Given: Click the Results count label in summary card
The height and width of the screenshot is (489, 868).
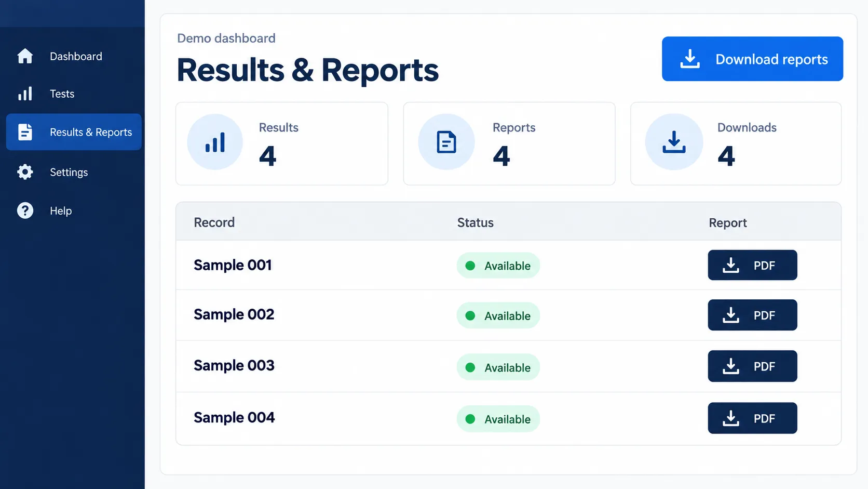Looking at the screenshot, I should pyautogui.click(x=278, y=127).
